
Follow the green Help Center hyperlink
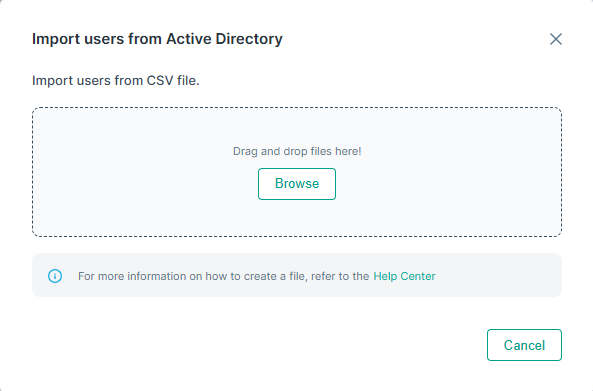coord(404,276)
